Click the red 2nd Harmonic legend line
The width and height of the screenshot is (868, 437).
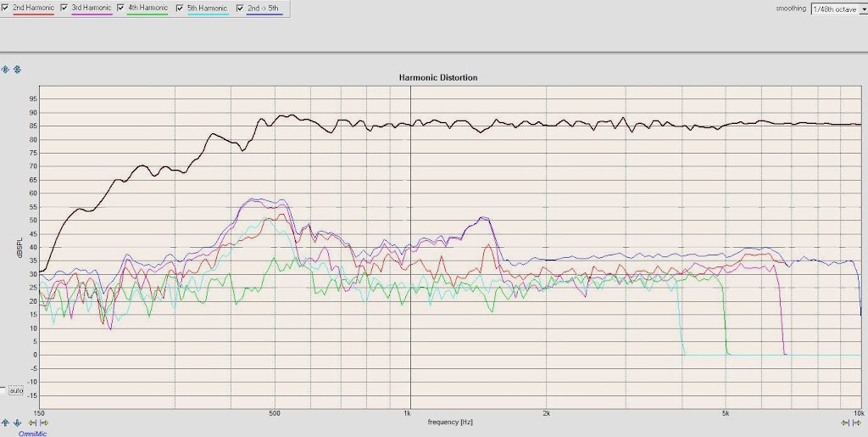(33, 14)
